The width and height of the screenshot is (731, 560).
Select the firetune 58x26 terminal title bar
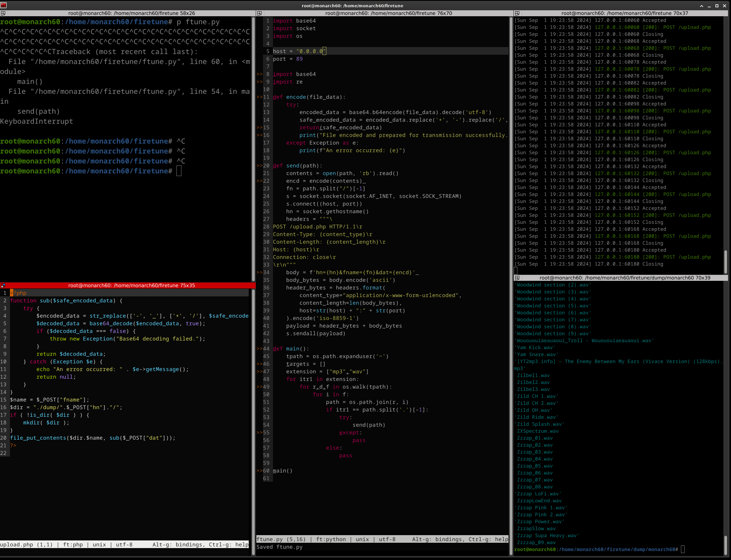point(131,13)
